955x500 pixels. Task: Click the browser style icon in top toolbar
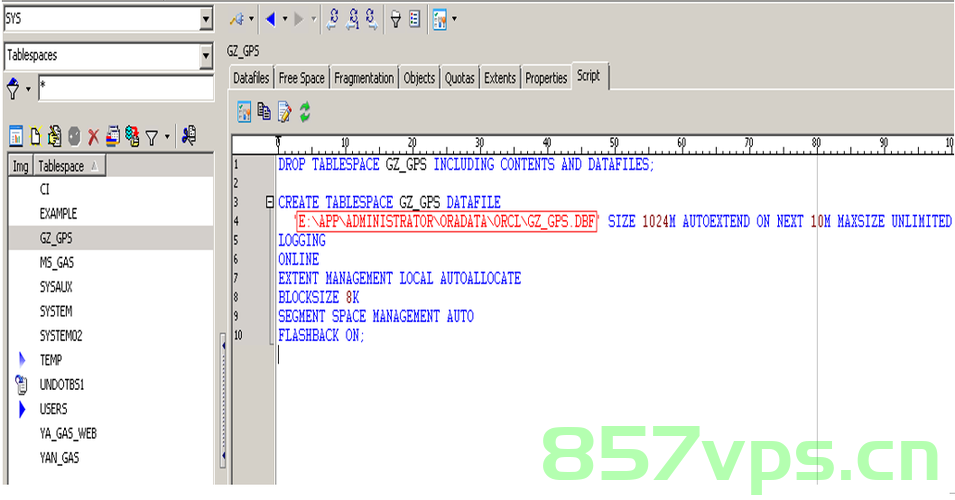(x=440, y=19)
